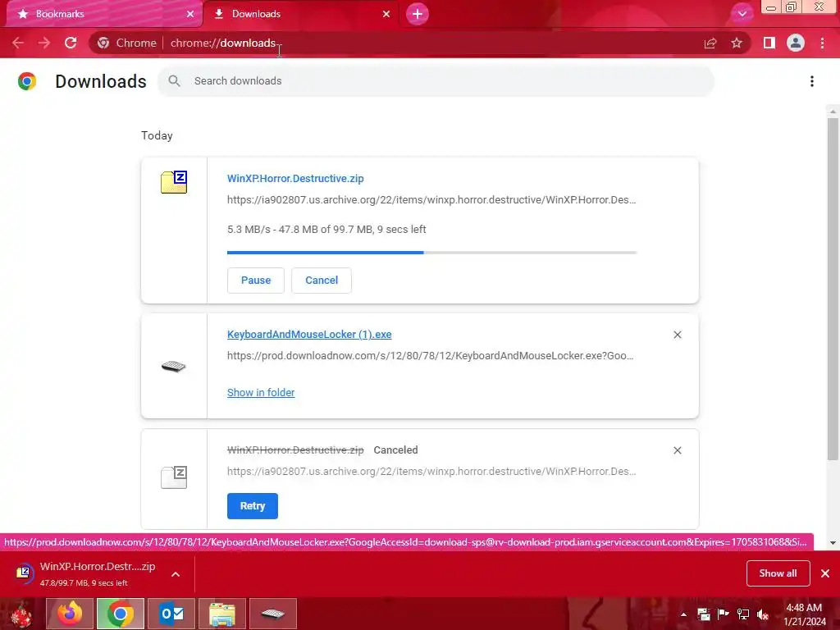Viewport: 840px width, 630px height.
Task: Show hidden system tray icons arrow
Action: (x=683, y=614)
